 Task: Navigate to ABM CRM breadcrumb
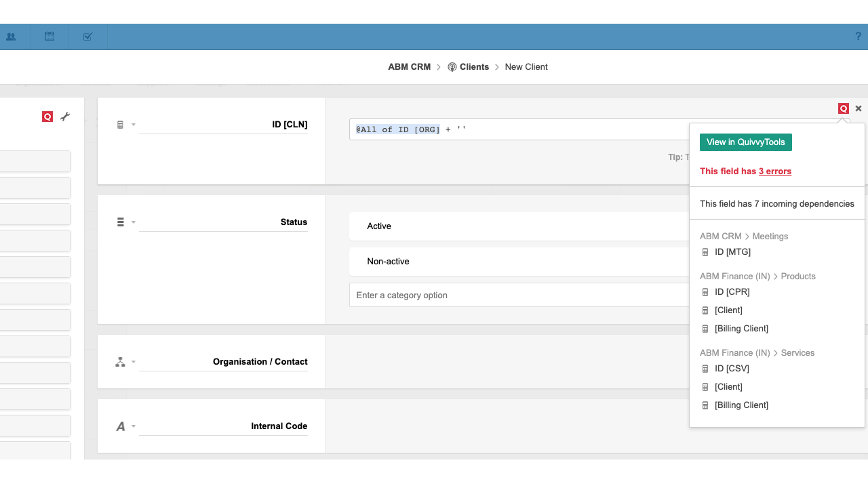click(x=409, y=67)
